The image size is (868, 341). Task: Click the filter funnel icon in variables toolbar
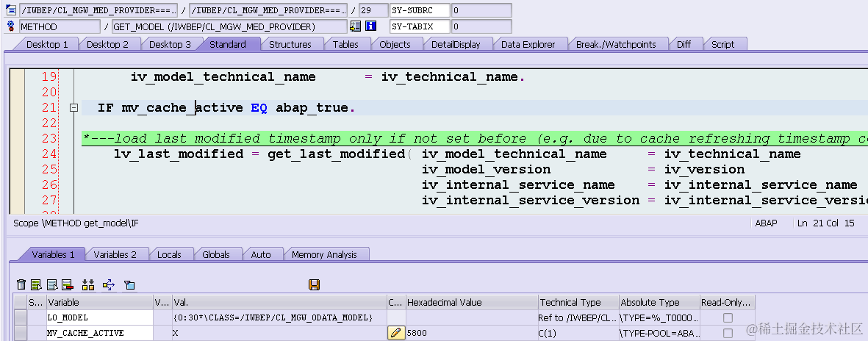coord(129,284)
